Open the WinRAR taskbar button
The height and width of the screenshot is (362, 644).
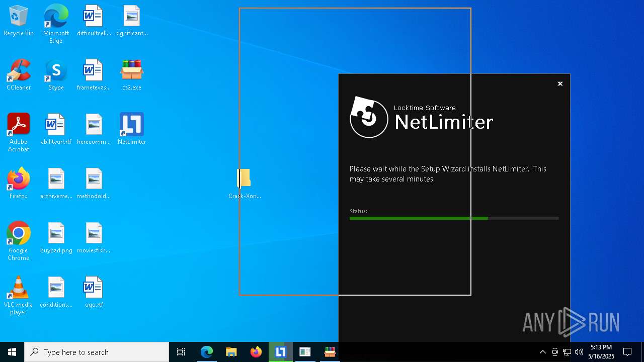pyautogui.click(x=330, y=352)
